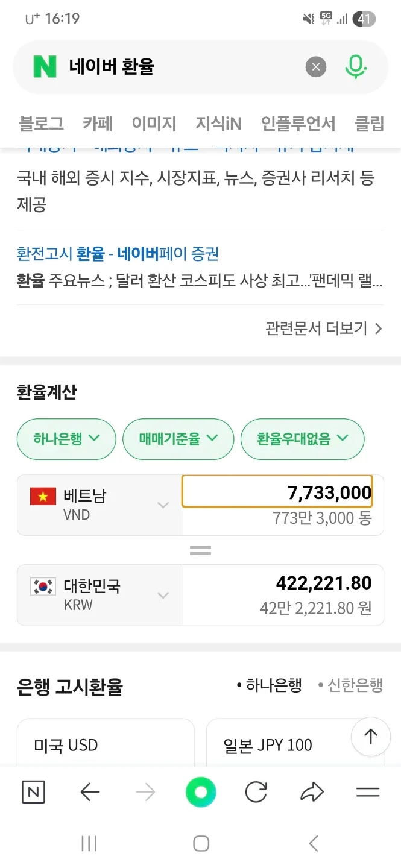This screenshot has height=868, width=401.
Task: Tap the green circle center button
Action: (201, 792)
